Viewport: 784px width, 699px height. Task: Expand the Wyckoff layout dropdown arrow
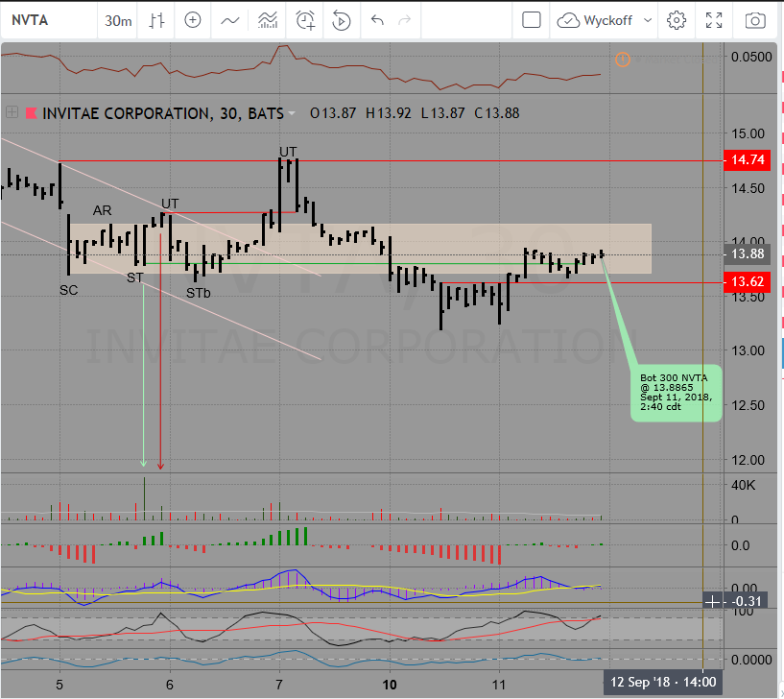[x=648, y=20]
